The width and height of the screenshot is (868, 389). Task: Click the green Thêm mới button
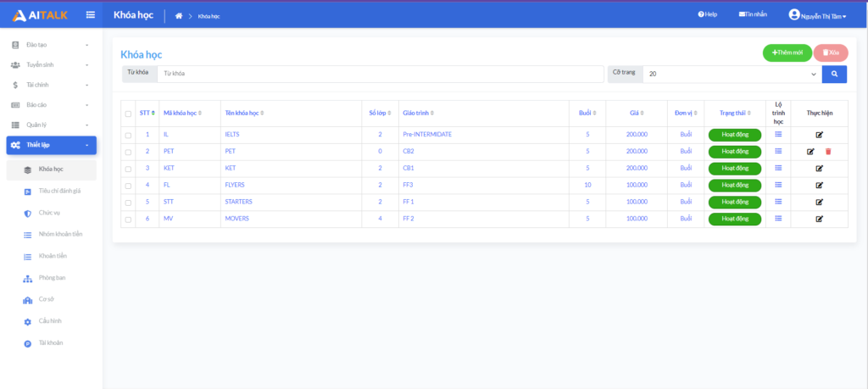pyautogui.click(x=787, y=53)
